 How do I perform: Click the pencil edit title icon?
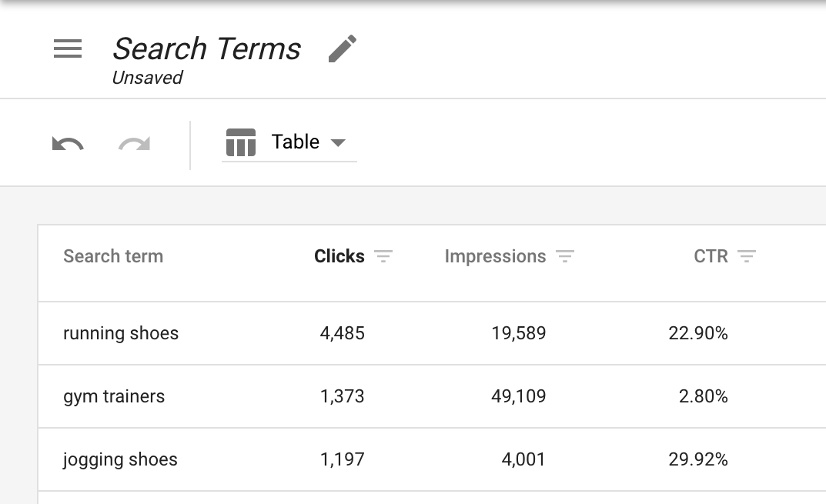point(343,48)
